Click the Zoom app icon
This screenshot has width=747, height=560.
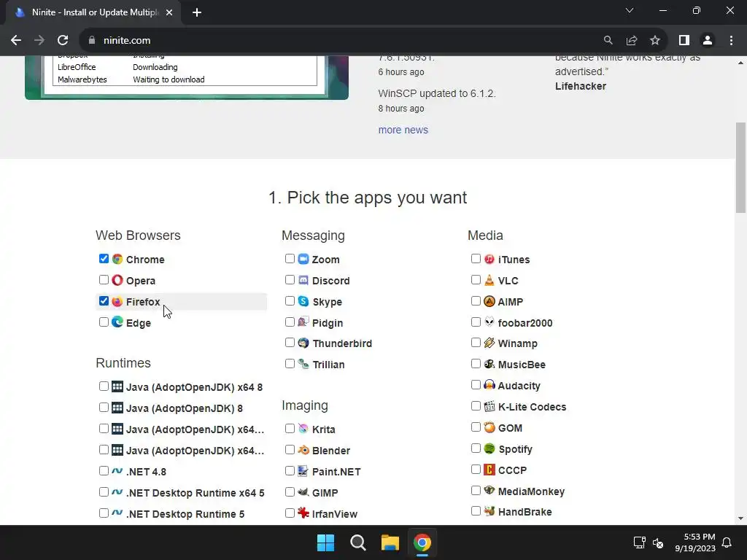pyautogui.click(x=303, y=259)
